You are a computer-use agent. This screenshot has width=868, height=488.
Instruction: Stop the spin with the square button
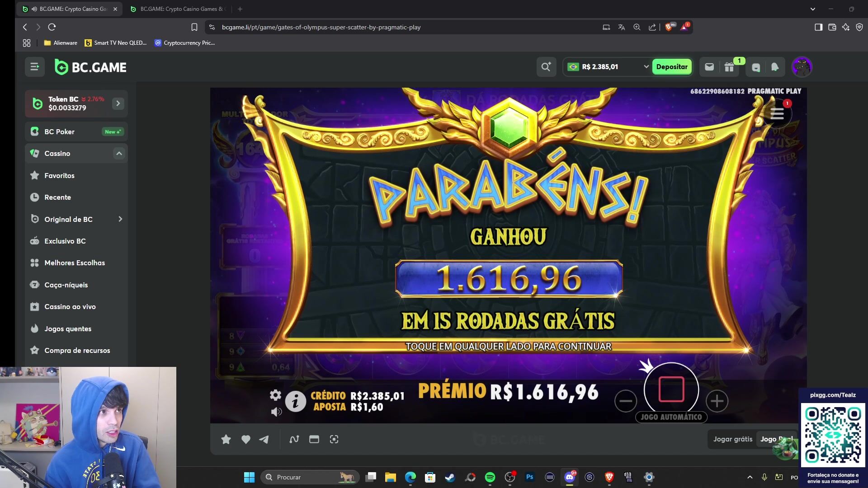point(671,389)
